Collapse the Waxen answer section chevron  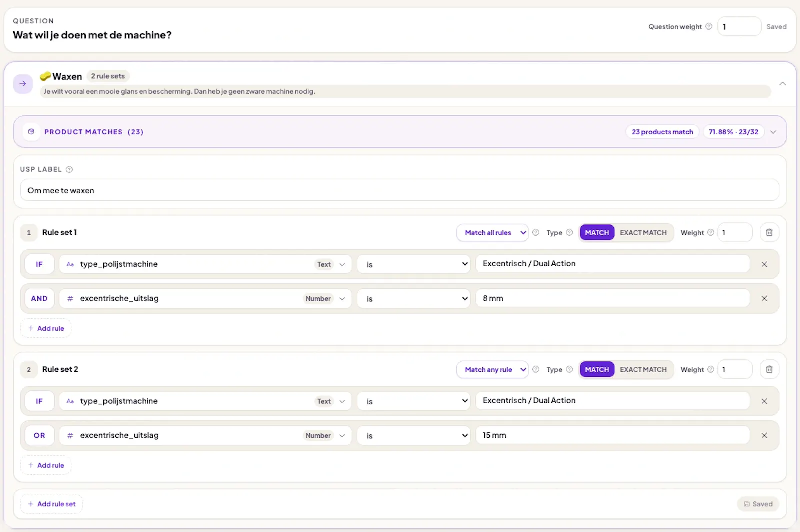782,84
